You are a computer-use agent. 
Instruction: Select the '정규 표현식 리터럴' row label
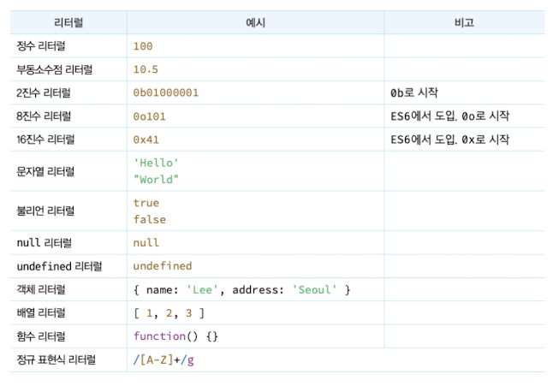point(56,359)
